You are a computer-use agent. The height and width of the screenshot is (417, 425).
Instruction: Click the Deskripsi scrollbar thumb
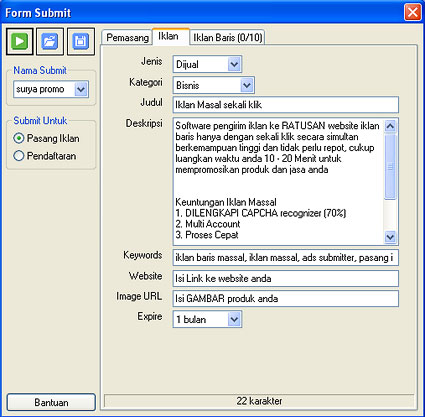[x=390, y=166]
